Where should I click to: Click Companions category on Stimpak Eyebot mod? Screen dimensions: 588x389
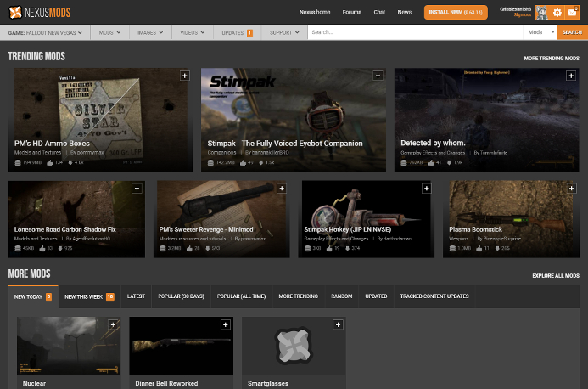(221, 153)
